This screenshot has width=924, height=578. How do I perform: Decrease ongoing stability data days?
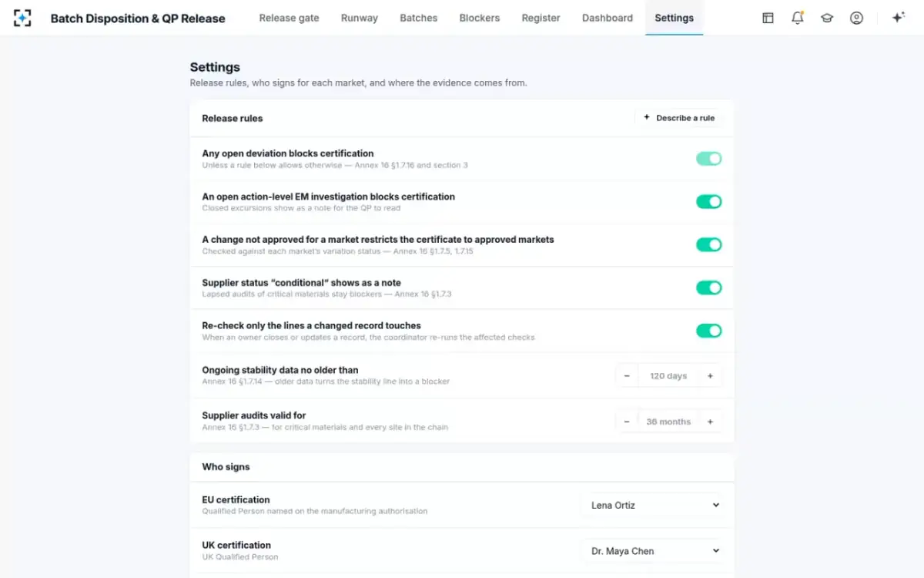627,376
